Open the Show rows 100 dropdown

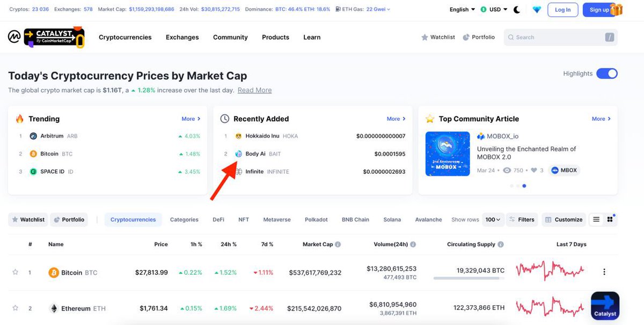click(x=493, y=219)
